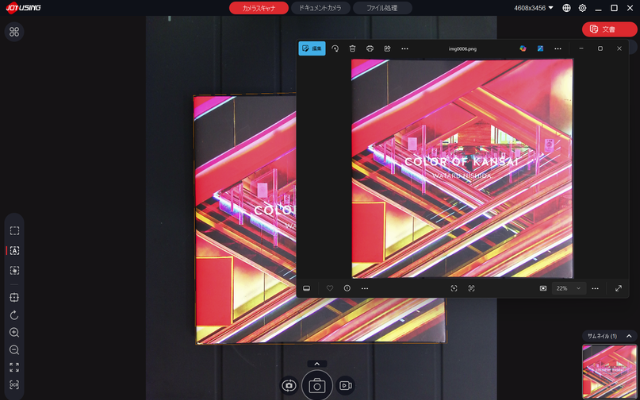
Task: Open the 4608x3456 resolution dropdown
Action: (534, 8)
